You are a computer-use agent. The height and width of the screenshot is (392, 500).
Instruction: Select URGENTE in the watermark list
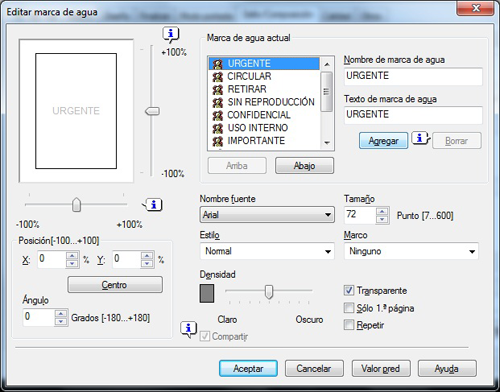pos(264,63)
